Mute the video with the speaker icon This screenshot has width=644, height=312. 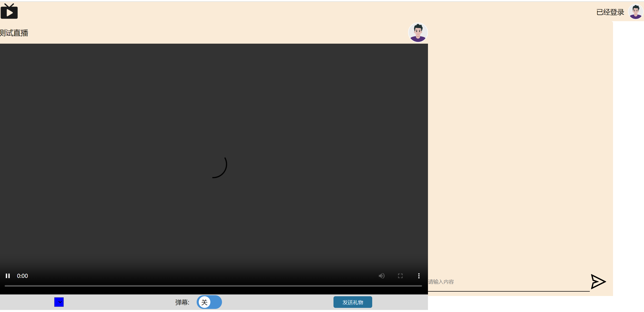pos(381,276)
